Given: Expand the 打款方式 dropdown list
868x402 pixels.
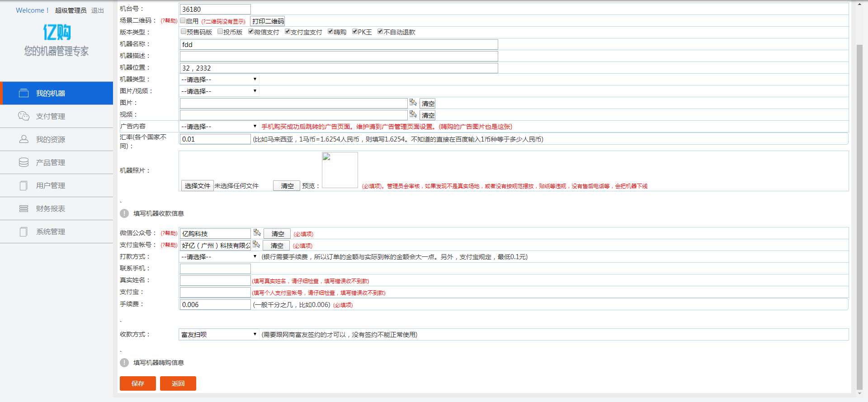Looking at the screenshot, I should [219, 257].
